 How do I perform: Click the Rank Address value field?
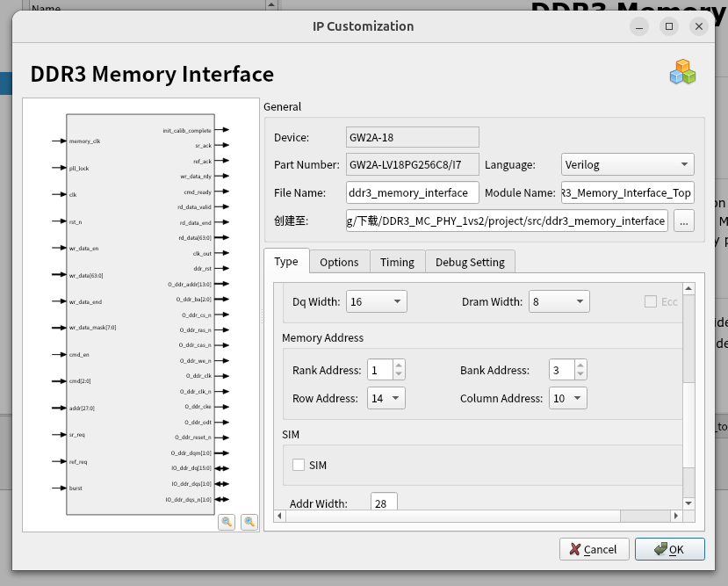point(379,370)
